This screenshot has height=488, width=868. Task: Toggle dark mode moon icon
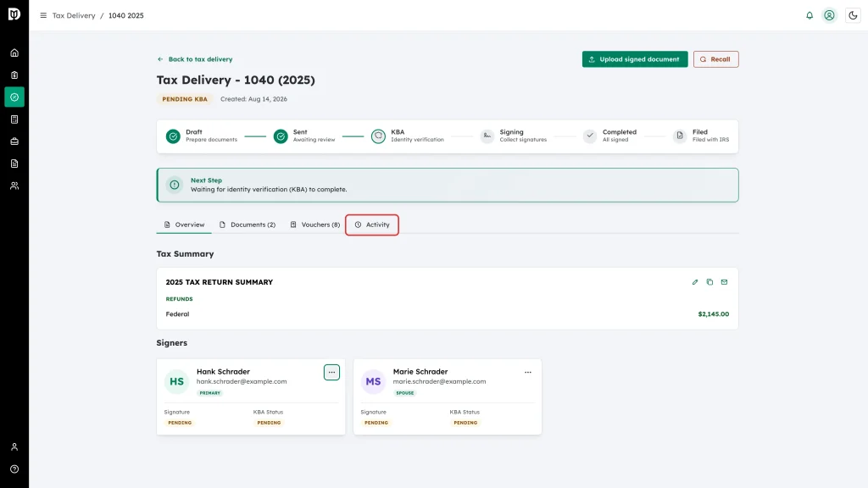[853, 15]
